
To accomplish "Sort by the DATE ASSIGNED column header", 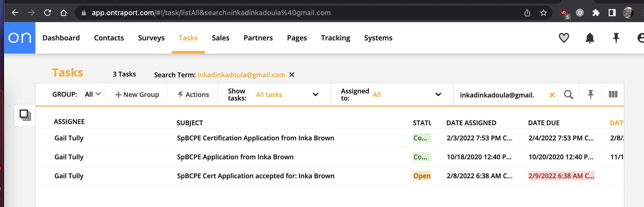I will click(471, 123).
